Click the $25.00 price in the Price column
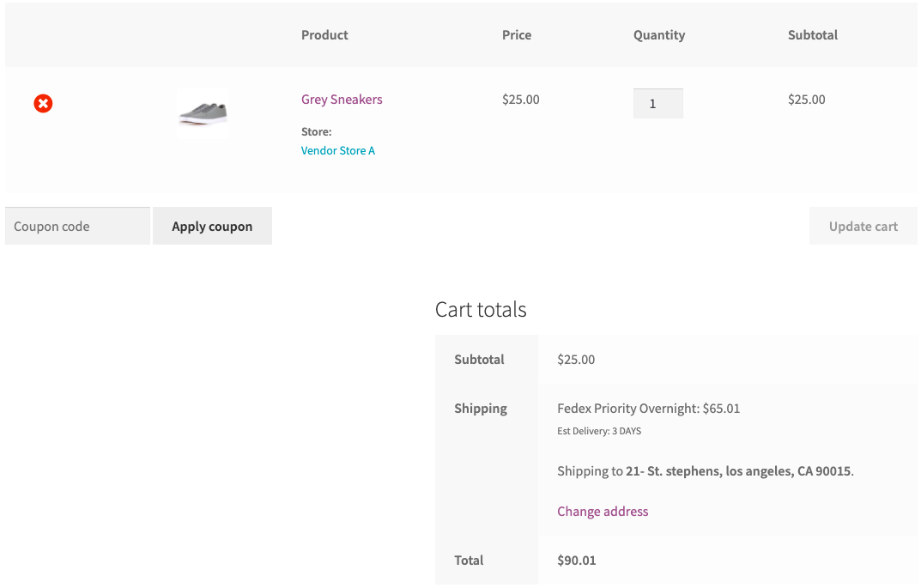Image resolution: width=921 pixels, height=588 pixels. pyautogui.click(x=520, y=100)
